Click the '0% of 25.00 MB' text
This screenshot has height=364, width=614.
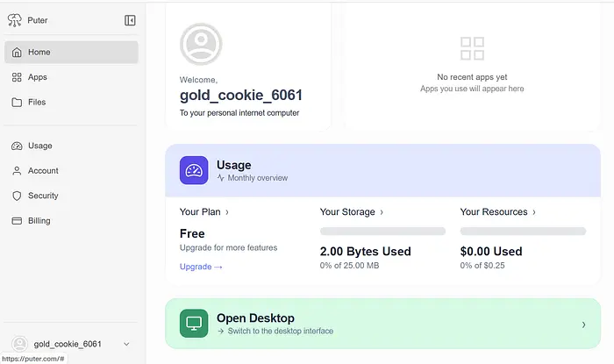pyautogui.click(x=349, y=266)
